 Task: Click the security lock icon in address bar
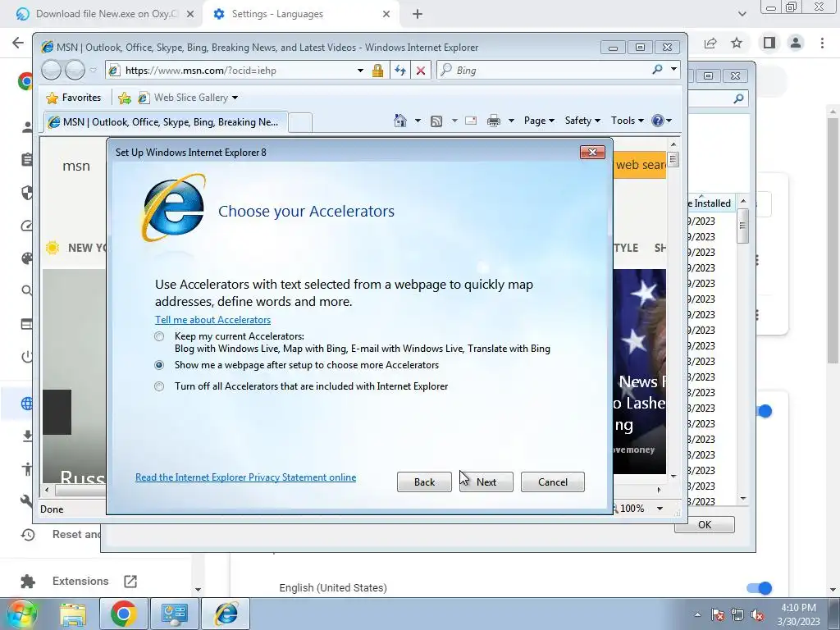click(377, 71)
